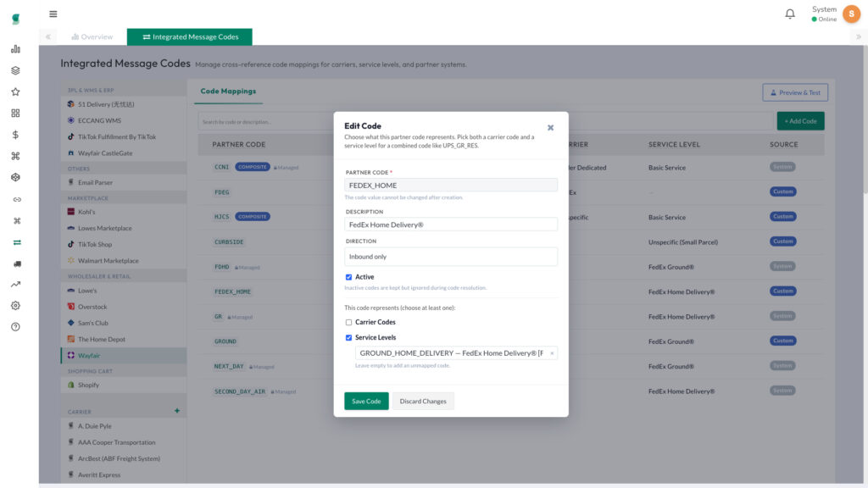Select Lowes Marketplace entry
Screen dimensions: 868x488
124,228
